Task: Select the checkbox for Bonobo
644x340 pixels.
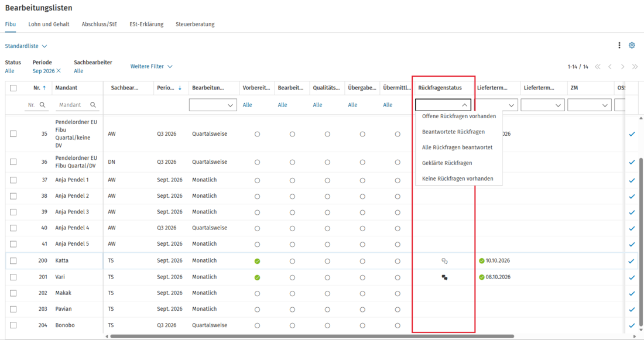Action: 13,325
